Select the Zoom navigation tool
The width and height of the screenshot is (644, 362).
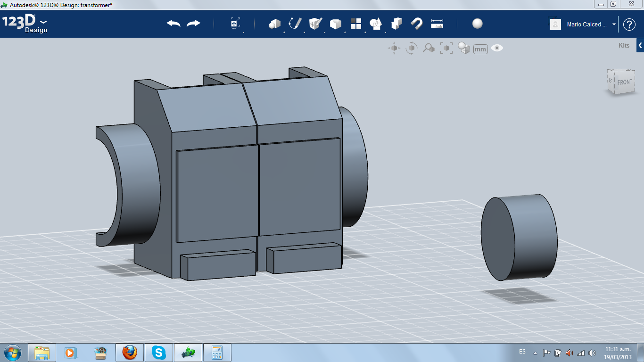pyautogui.click(x=429, y=48)
